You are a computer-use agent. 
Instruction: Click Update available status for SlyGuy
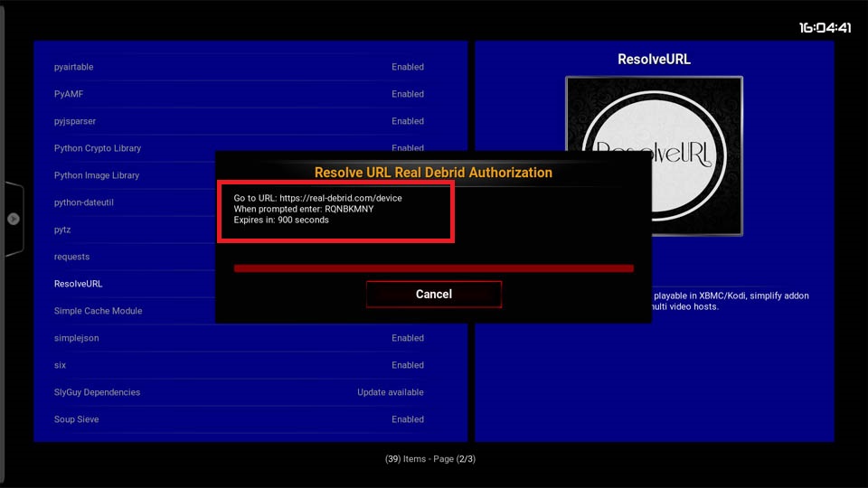point(391,392)
